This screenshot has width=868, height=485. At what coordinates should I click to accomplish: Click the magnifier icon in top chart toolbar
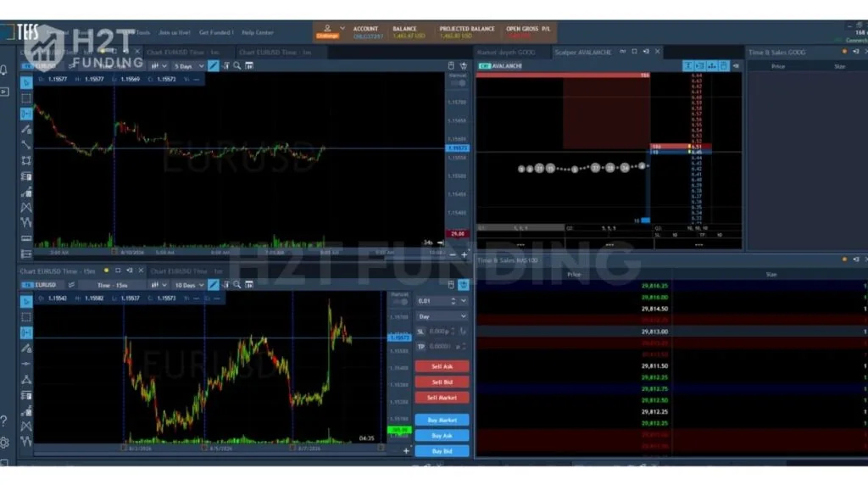(237, 66)
